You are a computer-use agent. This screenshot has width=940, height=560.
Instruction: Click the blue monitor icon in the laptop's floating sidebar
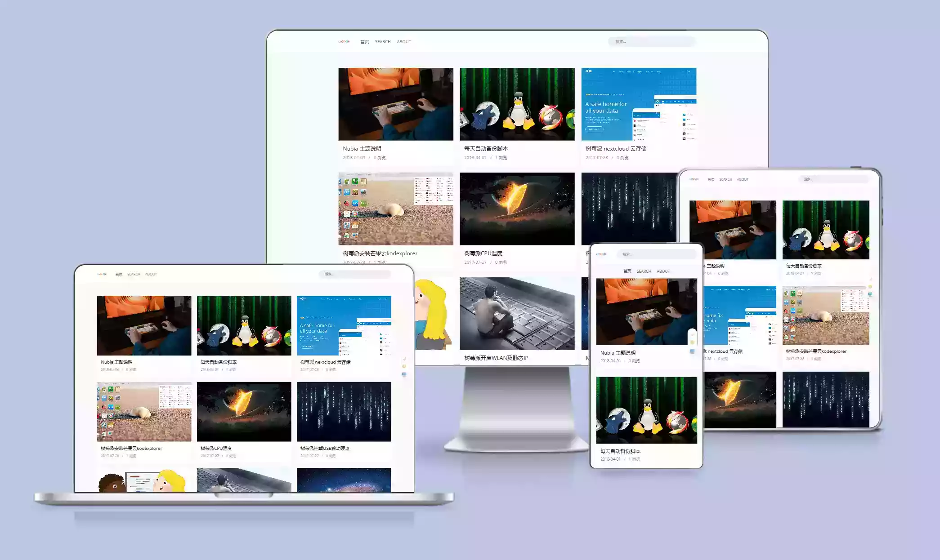pos(404,374)
